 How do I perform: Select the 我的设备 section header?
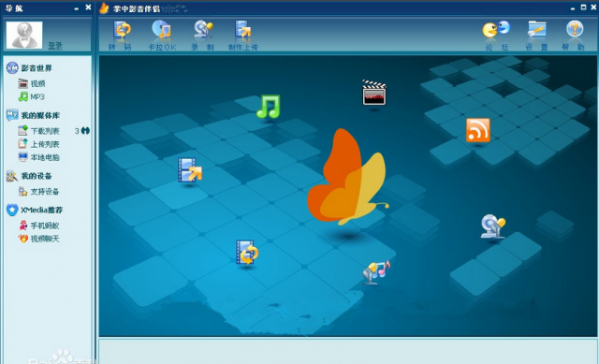37,176
